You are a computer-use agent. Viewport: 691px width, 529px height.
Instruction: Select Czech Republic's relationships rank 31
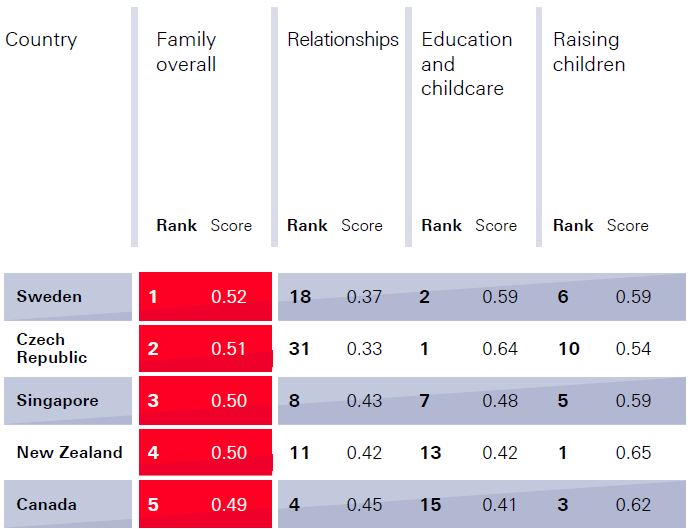[x=300, y=349]
